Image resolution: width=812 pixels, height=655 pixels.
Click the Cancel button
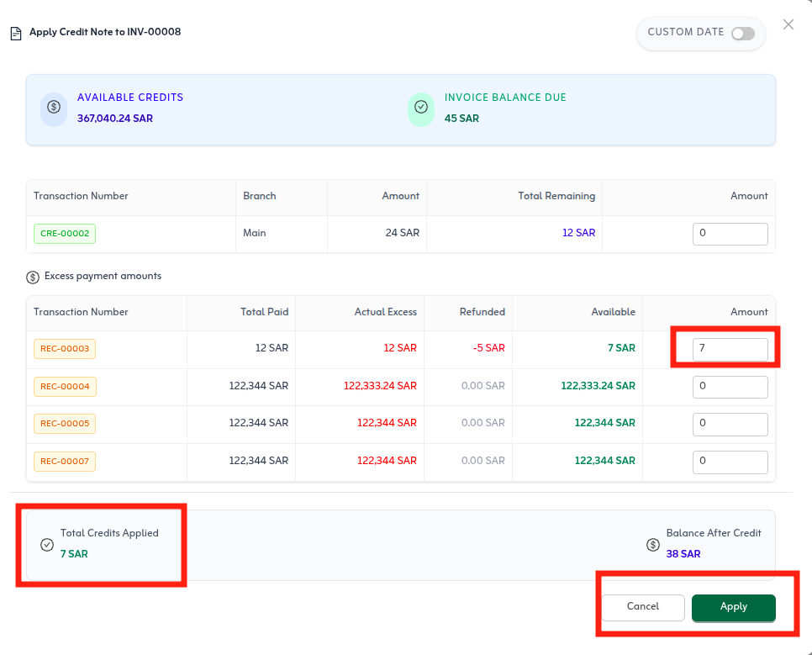(643, 607)
